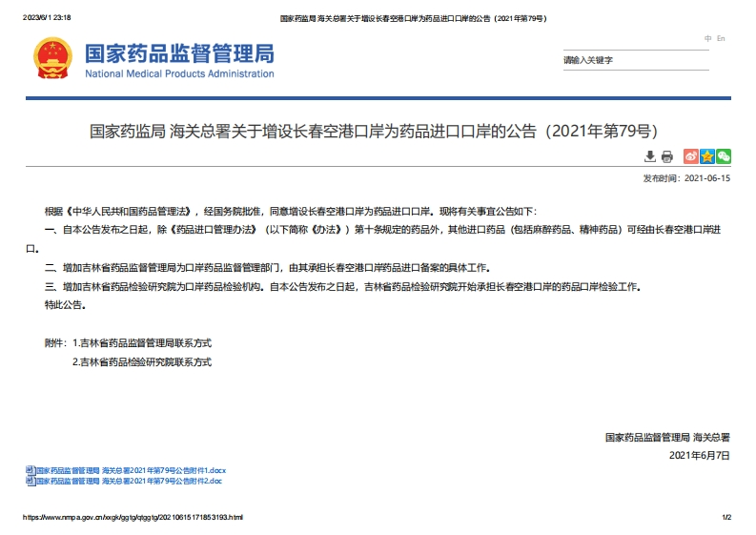Viewport: 756px width, 535px height.
Task: Click the announcement headline (2021年第79号)
Action: (x=375, y=131)
